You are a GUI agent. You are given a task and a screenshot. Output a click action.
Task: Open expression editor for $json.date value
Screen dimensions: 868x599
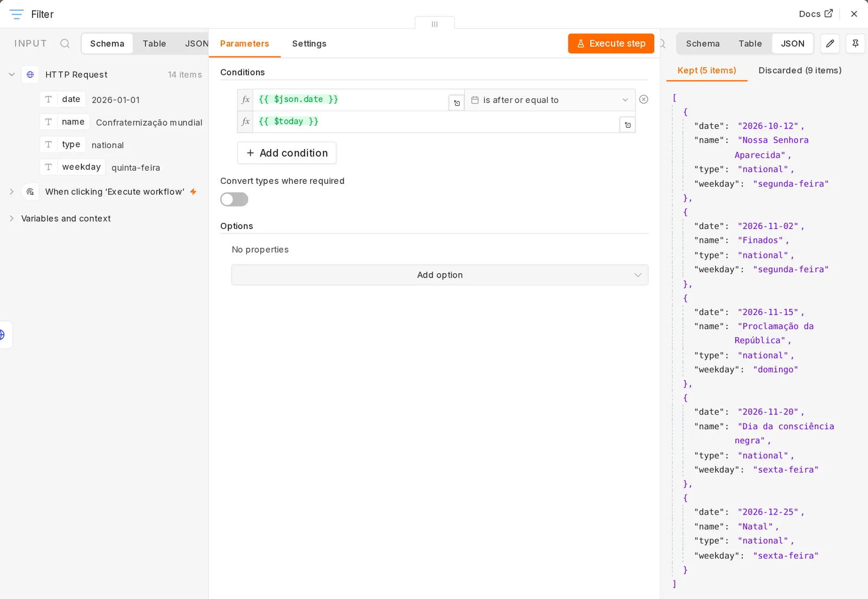[x=457, y=103]
